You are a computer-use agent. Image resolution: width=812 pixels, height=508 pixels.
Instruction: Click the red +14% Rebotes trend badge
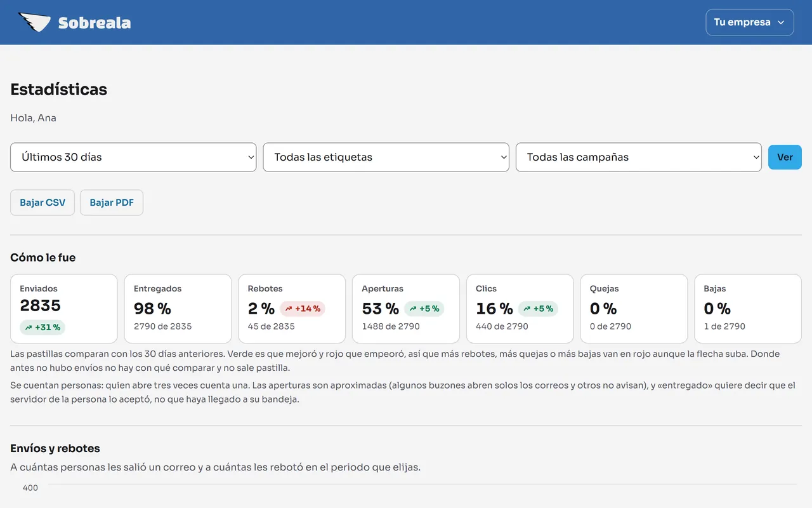tap(303, 309)
